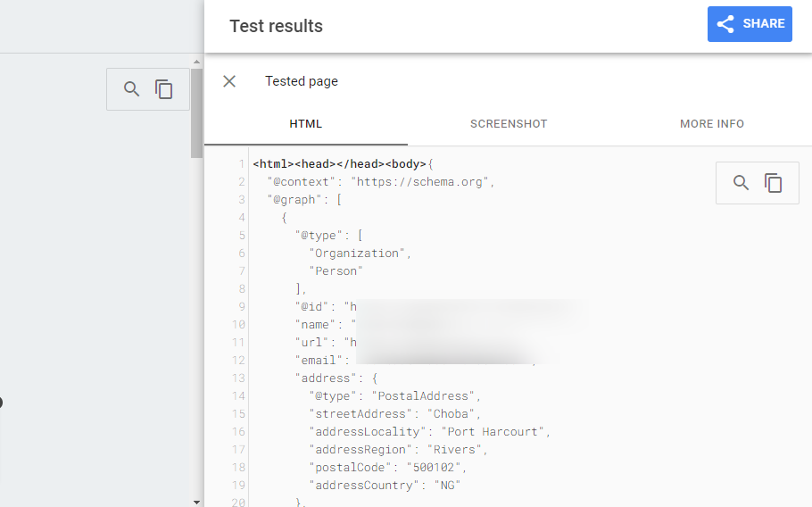This screenshot has height=507, width=812.
Task: Switch to the HTML tab
Action: pos(305,124)
